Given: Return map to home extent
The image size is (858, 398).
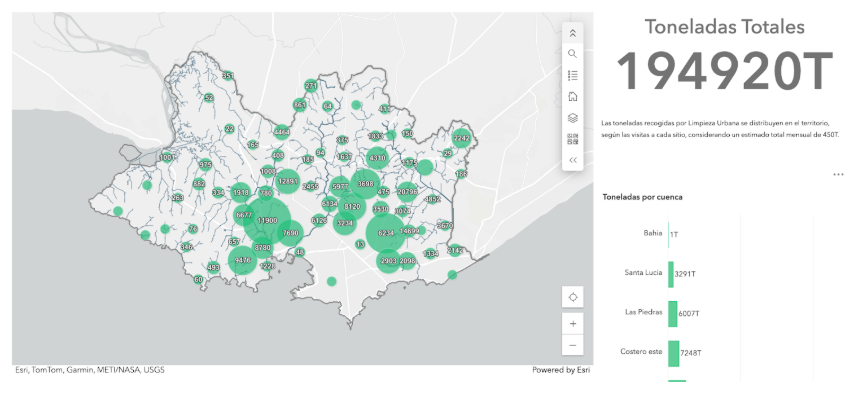Looking at the screenshot, I should click(572, 96).
